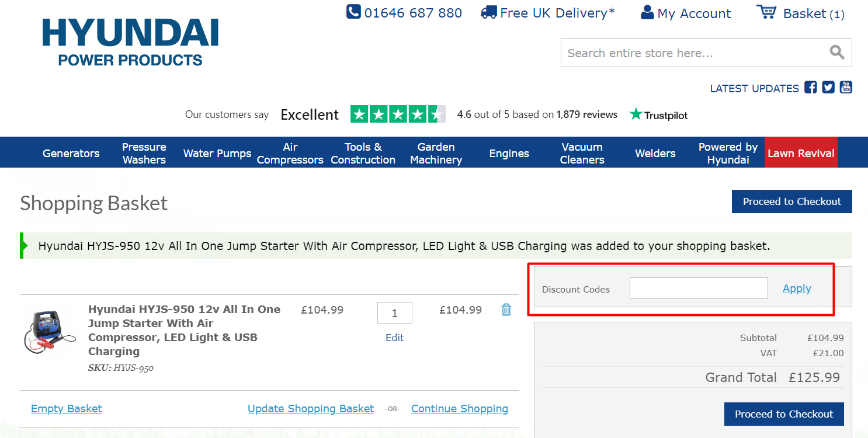The width and height of the screenshot is (868, 438).
Task: Open the Basket (1) link
Action: [x=814, y=13]
